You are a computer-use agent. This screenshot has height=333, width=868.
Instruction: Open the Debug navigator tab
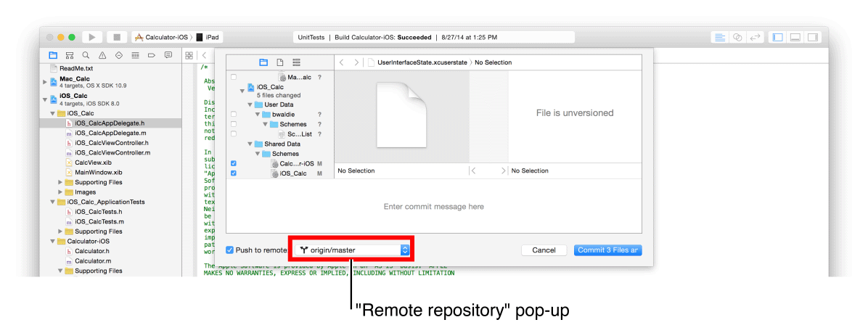[x=135, y=55]
